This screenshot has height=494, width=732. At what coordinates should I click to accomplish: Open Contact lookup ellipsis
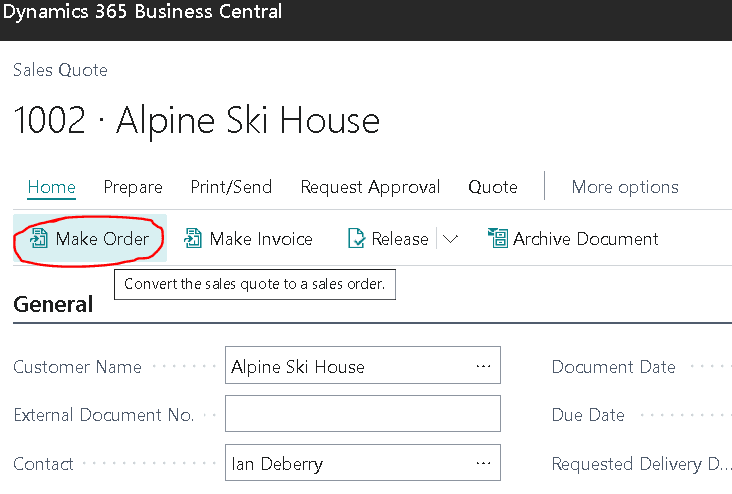[483, 463]
